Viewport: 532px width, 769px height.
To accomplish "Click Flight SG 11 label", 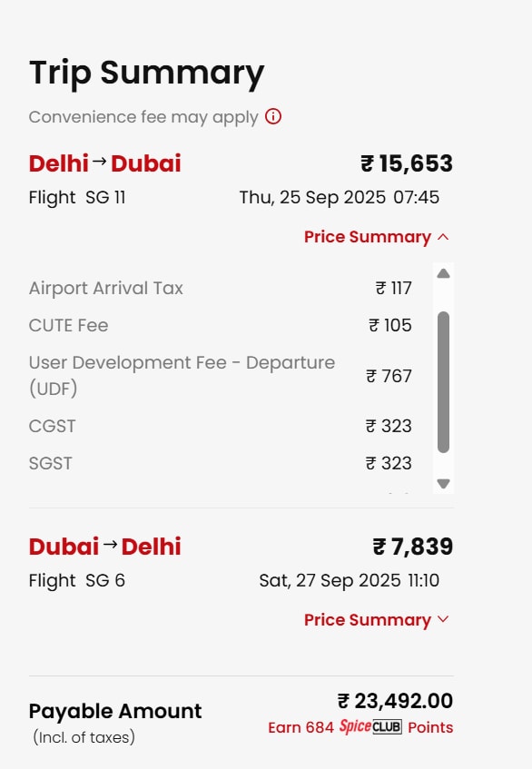I will 77,197.
